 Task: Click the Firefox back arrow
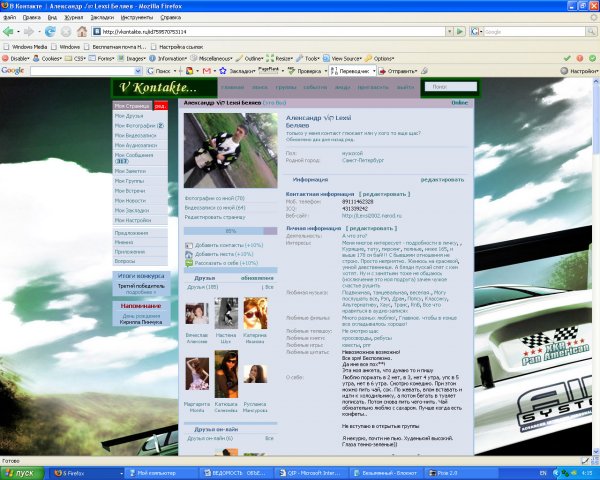(x=8, y=32)
